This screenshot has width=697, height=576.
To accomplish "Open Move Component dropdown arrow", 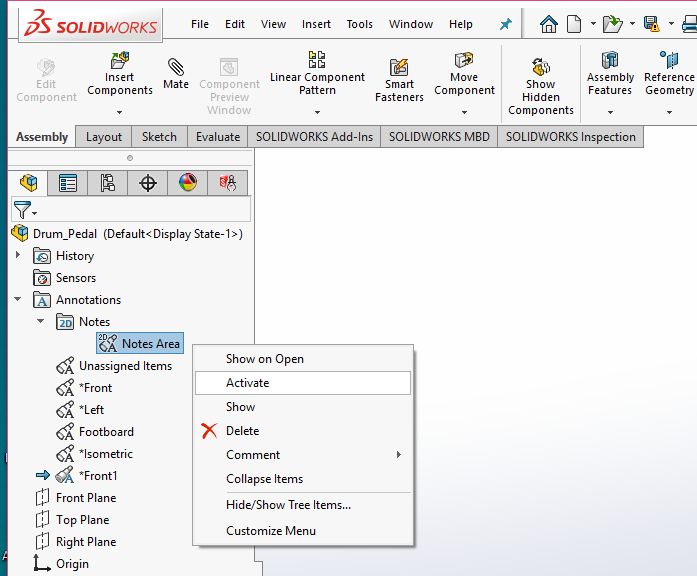I will coord(464,112).
